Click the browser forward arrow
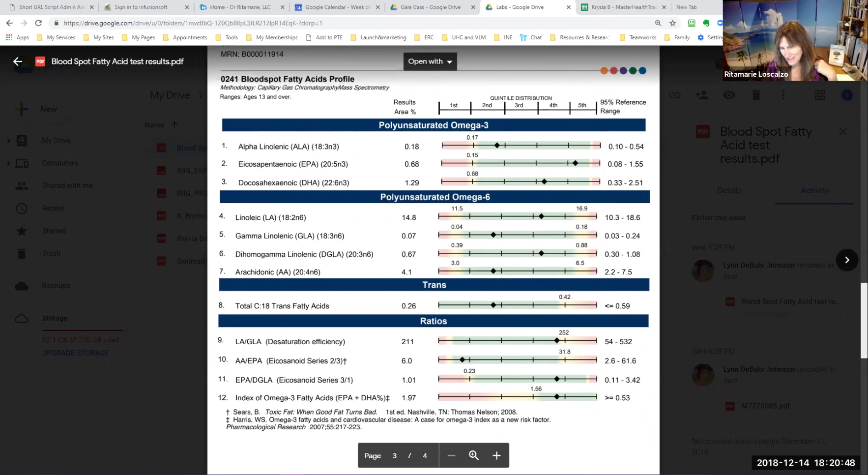The height and width of the screenshot is (475, 868). coord(24,23)
